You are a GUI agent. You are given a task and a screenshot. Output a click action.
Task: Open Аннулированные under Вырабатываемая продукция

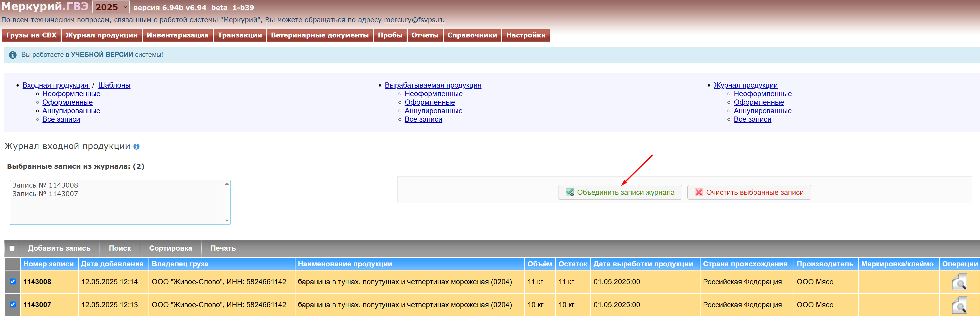(433, 111)
